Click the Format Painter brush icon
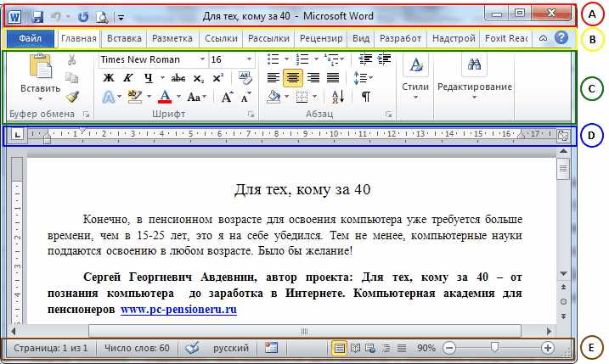Screen dimensions: 609x364 pos(71,97)
